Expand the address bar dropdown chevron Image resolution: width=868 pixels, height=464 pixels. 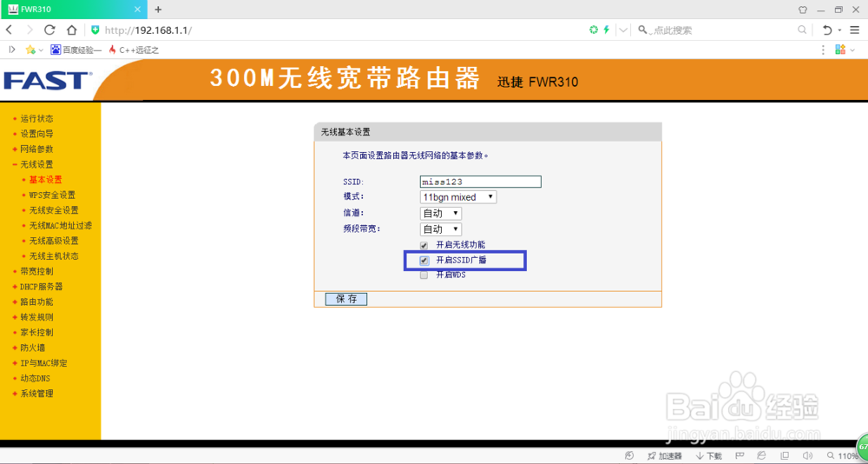coord(624,30)
